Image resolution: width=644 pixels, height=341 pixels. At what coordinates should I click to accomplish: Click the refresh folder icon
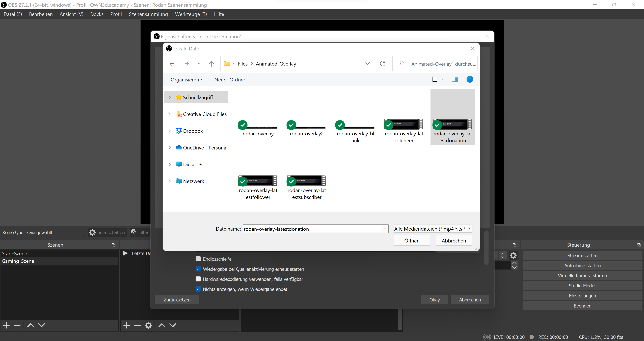tap(383, 64)
